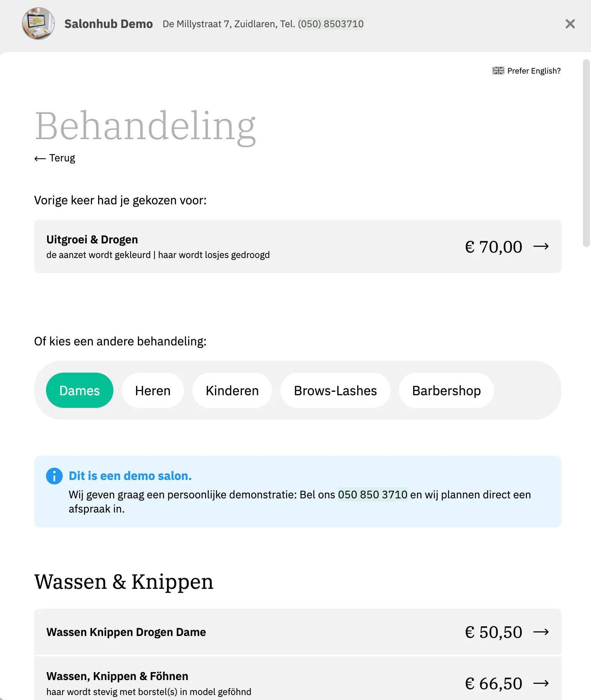Close the booking dialog with X
Screen dimensions: 591x700
click(570, 24)
